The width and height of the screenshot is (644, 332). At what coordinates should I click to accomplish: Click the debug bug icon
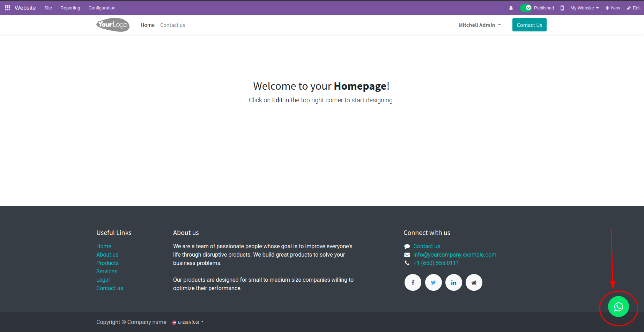pos(511,8)
